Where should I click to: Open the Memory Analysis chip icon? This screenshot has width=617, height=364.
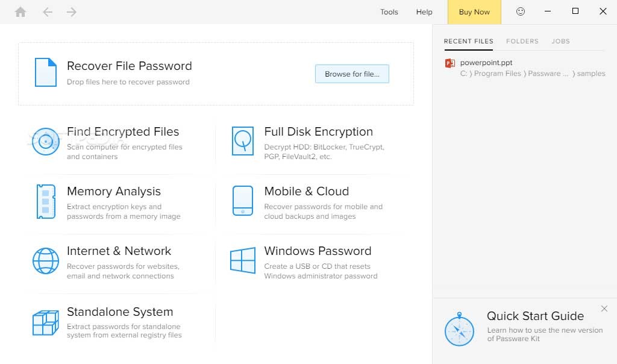(46, 201)
